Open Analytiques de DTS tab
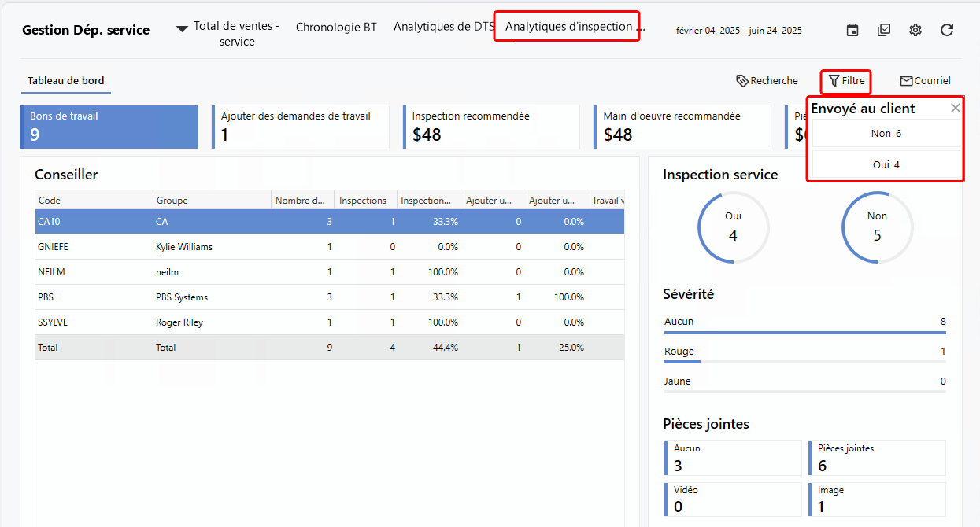The height and width of the screenshot is (527, 980). 443,27
